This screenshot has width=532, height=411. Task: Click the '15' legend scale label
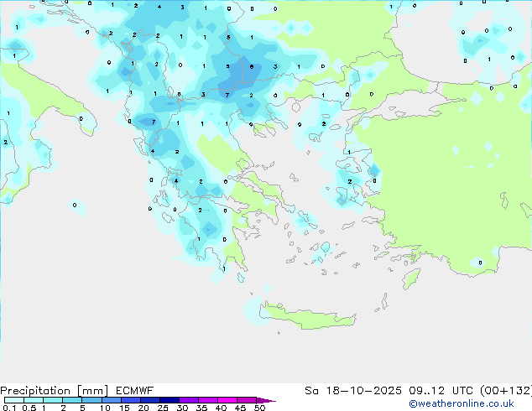(124, 408)
